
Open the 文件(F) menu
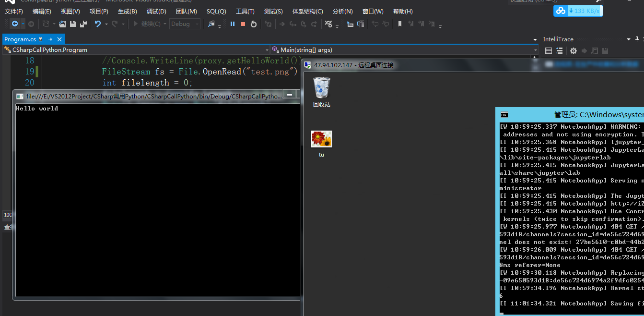point(14,11)
